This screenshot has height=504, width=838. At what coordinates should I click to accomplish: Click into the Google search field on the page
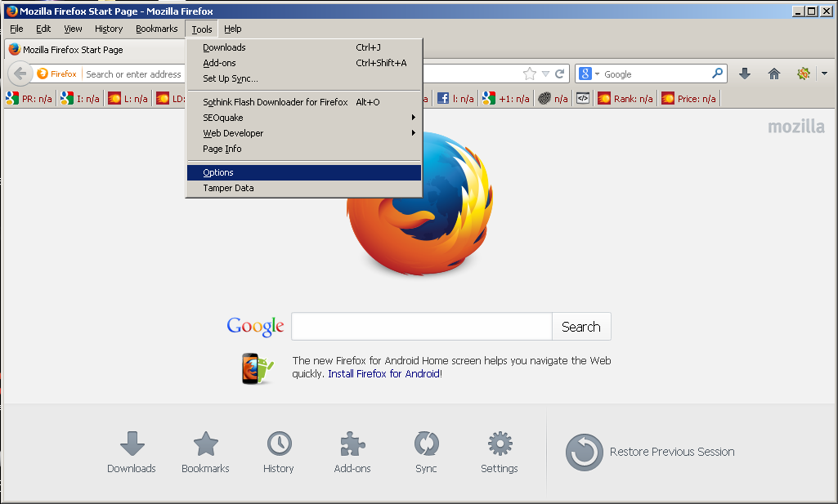coord(422,326)
